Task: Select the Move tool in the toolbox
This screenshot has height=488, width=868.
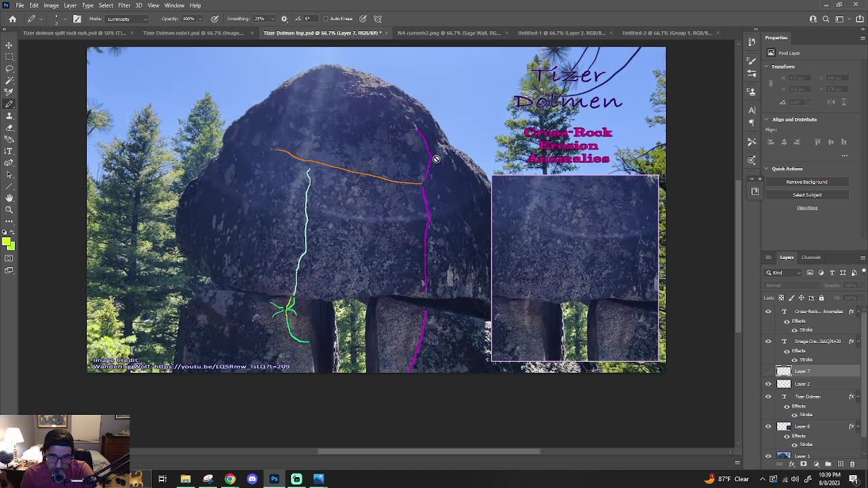Action: [x=9, y=45]
